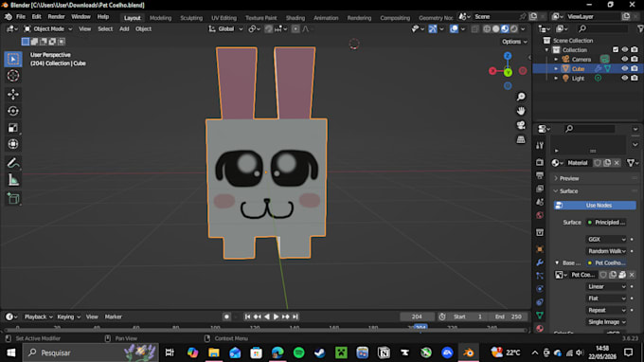Open the Object Mode dropdown
Screen dimensions: 644x362
tap(48, 28)
